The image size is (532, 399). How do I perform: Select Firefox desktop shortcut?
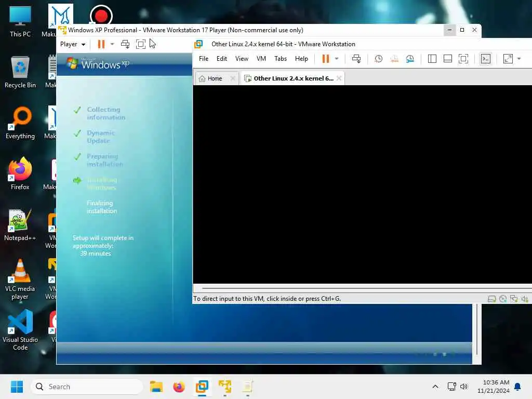[x=20, y=174]
